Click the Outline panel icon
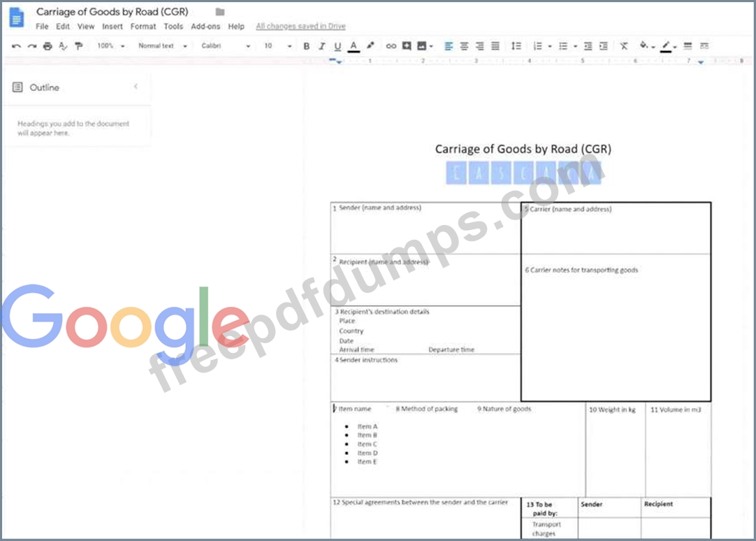The width and height of the screenshot is (756, 541). click(17, 87)
